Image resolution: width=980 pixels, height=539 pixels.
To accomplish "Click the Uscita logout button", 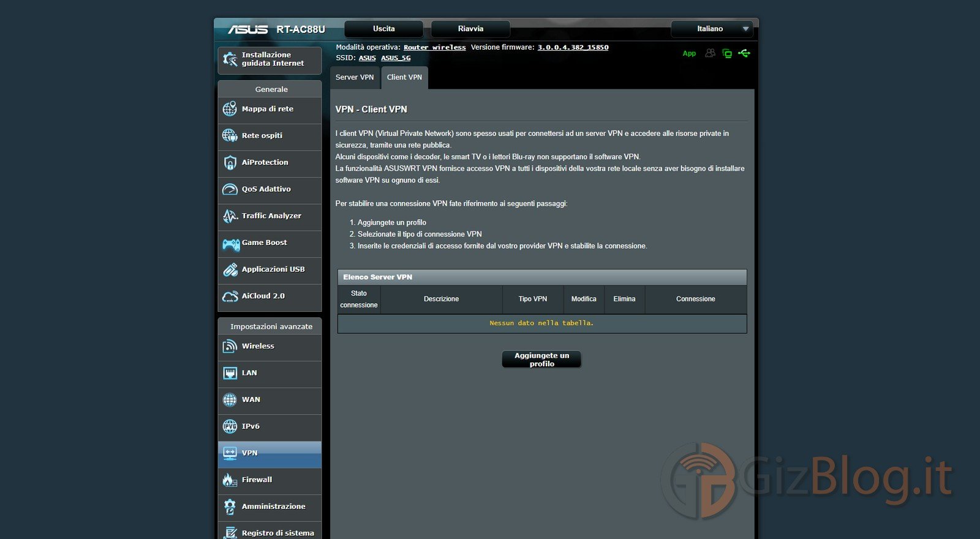I will (x=384, y=29).
